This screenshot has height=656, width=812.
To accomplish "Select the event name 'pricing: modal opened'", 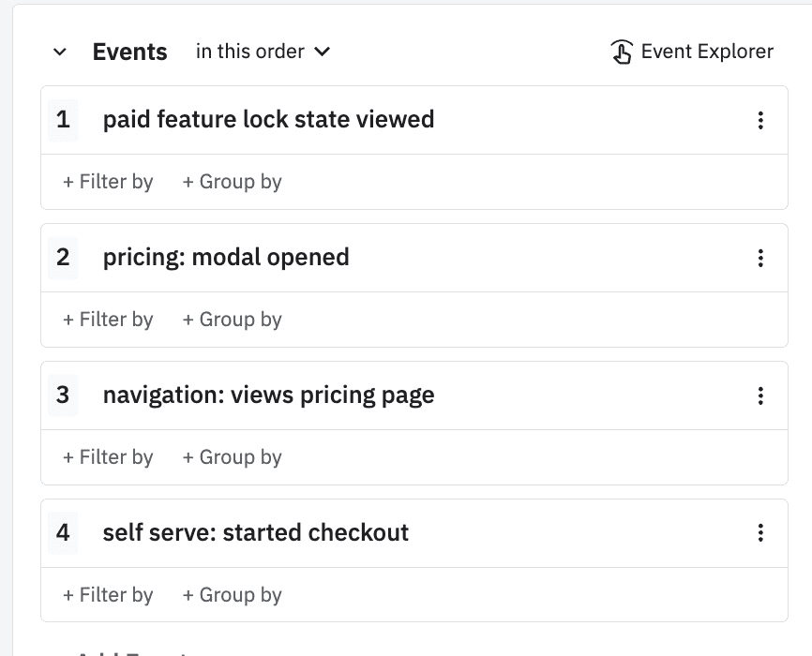I will click(225, 257).
